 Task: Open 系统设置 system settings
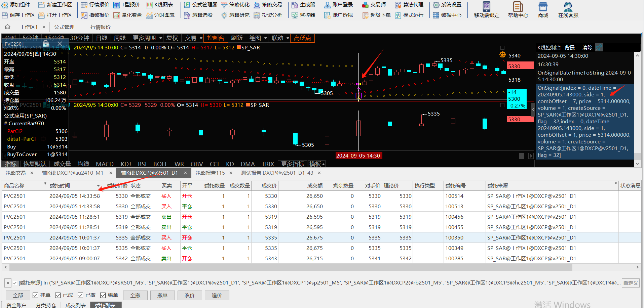(447, 5)
